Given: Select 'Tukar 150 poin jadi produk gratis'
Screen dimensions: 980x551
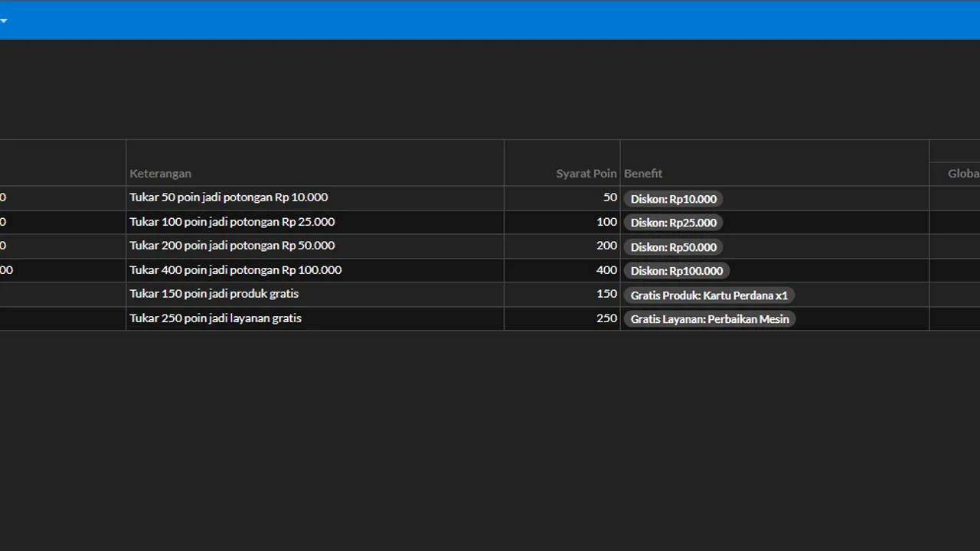Looking at the screenshot, I should pyautogui.click(x=214, y=294).
